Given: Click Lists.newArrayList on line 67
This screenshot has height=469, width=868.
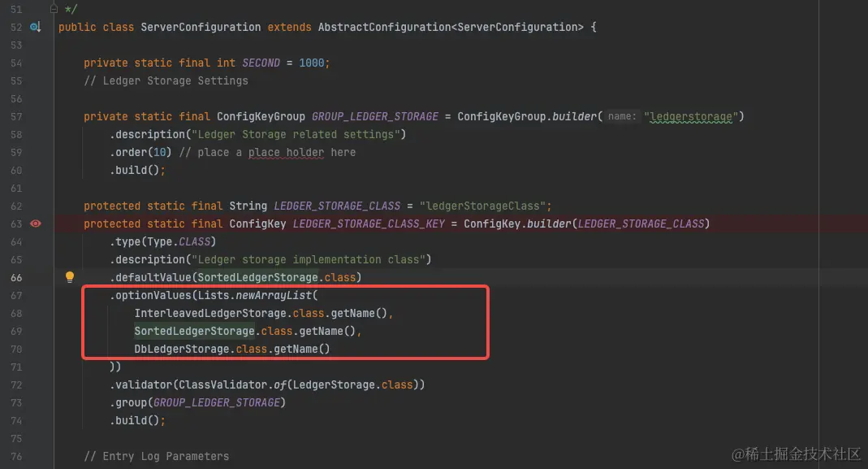Looking at the screenshot, I should tap(255, 296).
